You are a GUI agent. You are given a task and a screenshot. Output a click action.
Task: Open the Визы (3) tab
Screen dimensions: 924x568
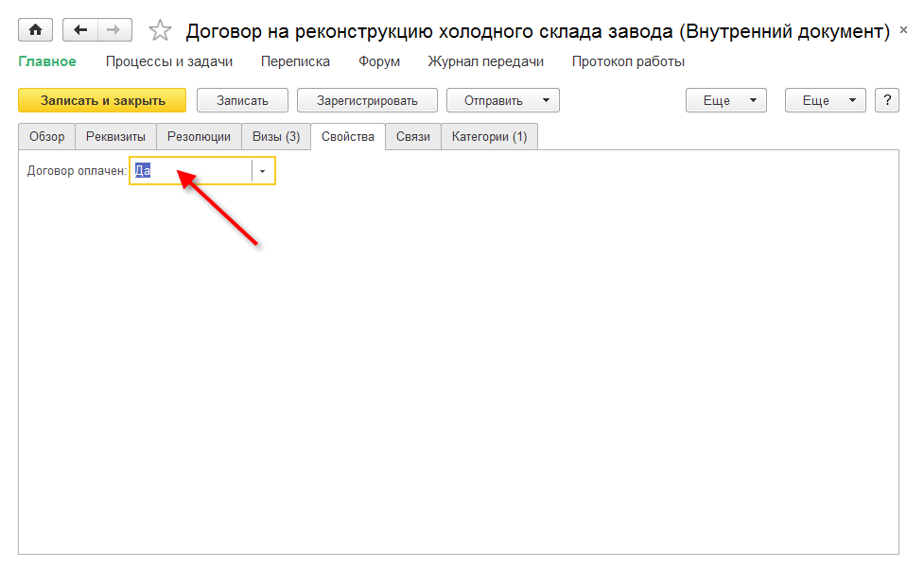coord(275,136)
